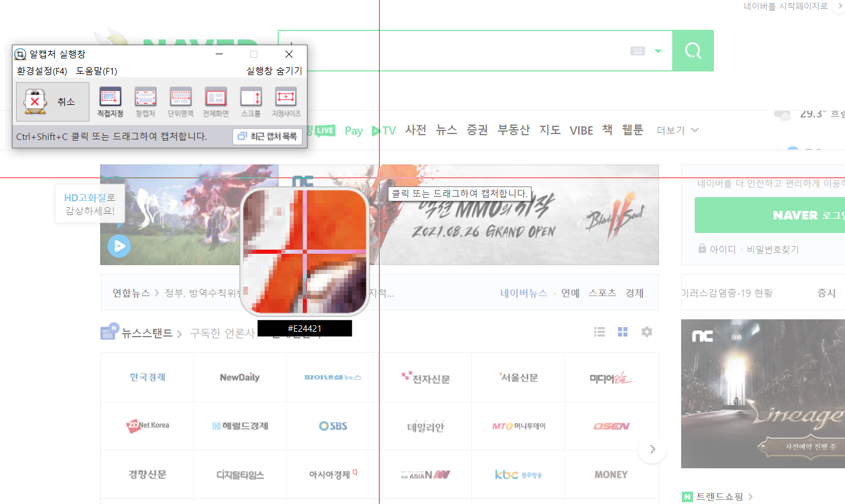The width and height of the screenshot is (845, 504).
Task: Select the 지정사이즈 fixed size capture icon
Action: pyautogui.click(x=286, y=102)
